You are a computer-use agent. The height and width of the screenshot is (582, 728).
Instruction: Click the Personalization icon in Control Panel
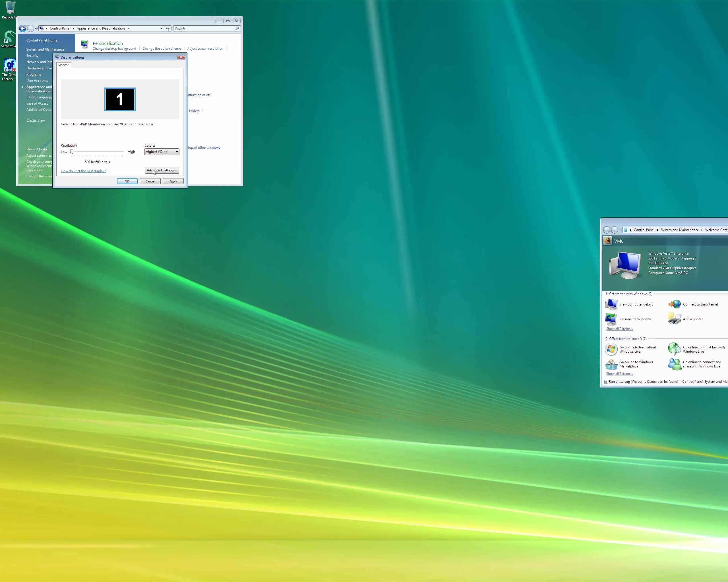click(x=84, y=45)
